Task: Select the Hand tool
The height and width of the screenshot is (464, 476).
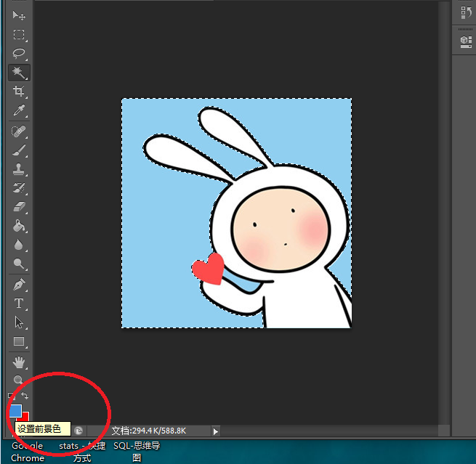Action: [x=19, y=362]
